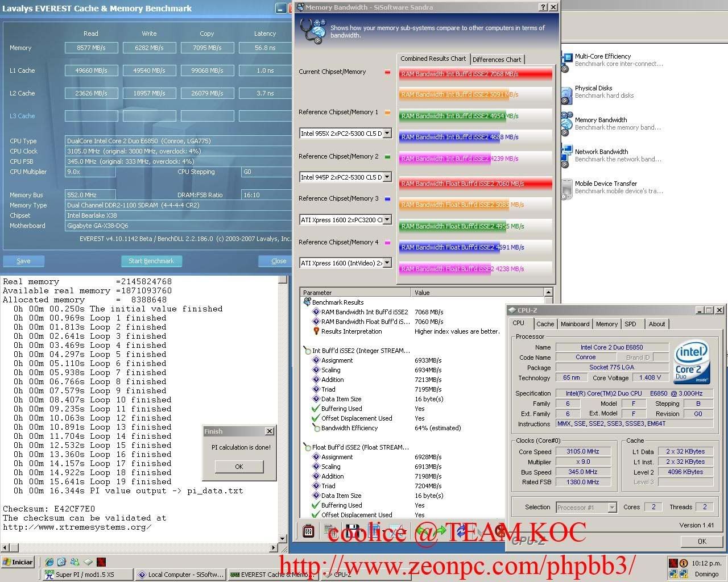Click the red icon beside the tray info icon
The image size is (728, 582).
click(673, 563)
